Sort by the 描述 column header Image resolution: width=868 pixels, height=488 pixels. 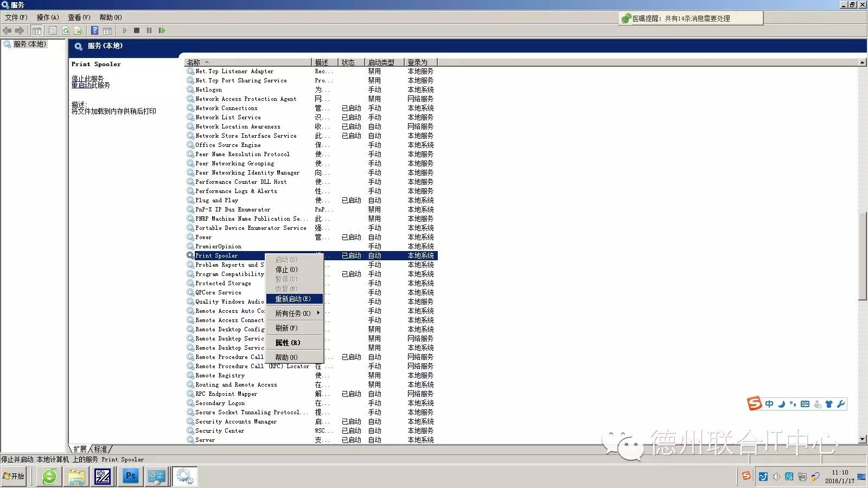pyautogui.click(x=325, y=62)
